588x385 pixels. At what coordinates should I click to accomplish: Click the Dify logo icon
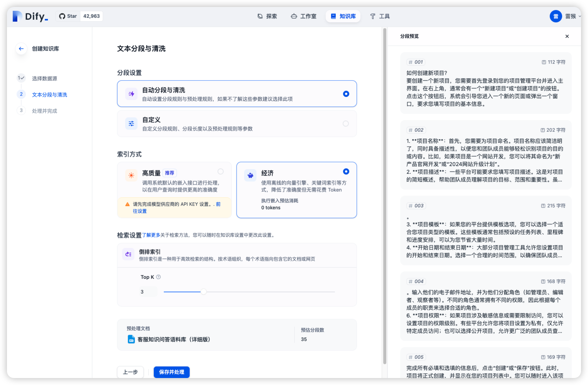17,16
